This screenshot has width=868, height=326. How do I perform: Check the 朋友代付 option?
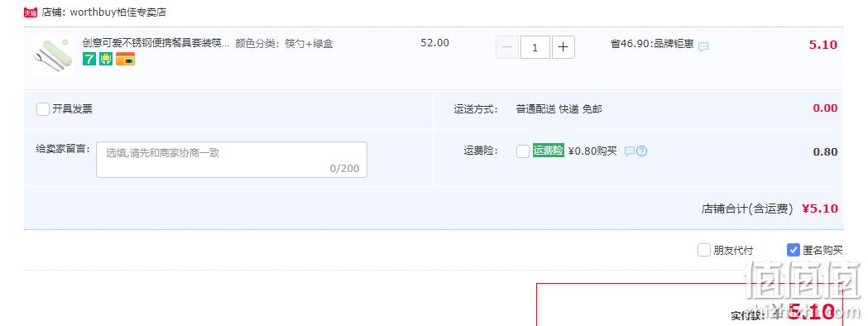tap(703, 250)
